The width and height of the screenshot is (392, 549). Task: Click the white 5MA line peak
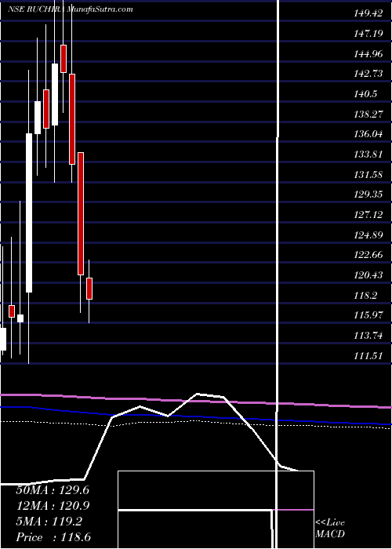(198, 394)
